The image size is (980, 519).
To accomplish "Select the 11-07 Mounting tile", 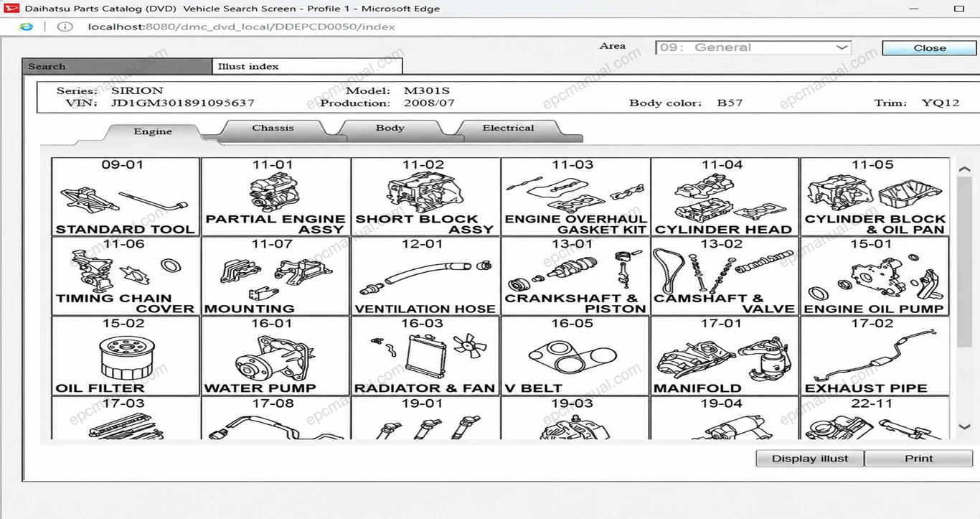I will click(x=275, y=276).
